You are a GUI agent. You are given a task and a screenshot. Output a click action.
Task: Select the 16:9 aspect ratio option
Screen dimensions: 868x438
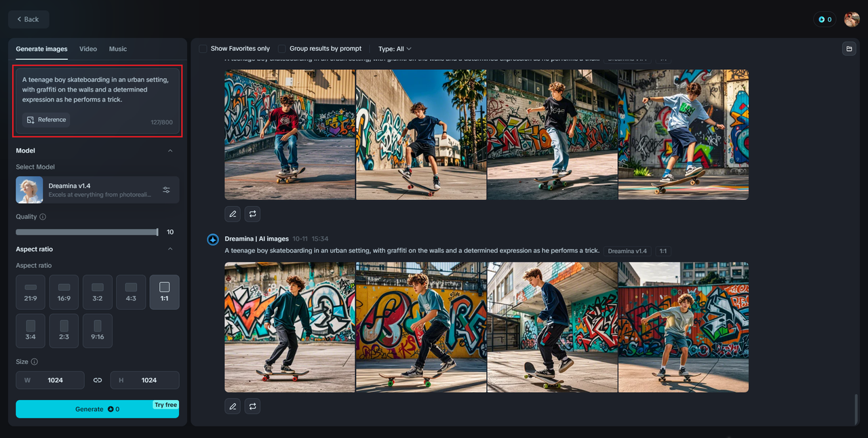pyautogui.click(x=64, y=292)
